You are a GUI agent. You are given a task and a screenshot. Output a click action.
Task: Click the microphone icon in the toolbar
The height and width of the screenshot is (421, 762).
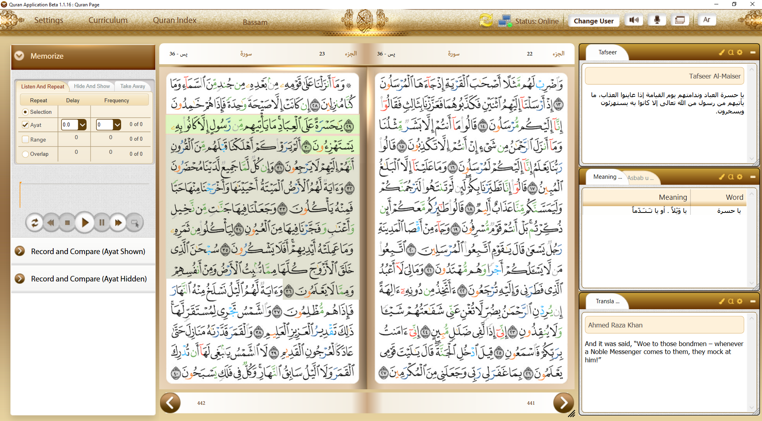[x=657, y=20]
